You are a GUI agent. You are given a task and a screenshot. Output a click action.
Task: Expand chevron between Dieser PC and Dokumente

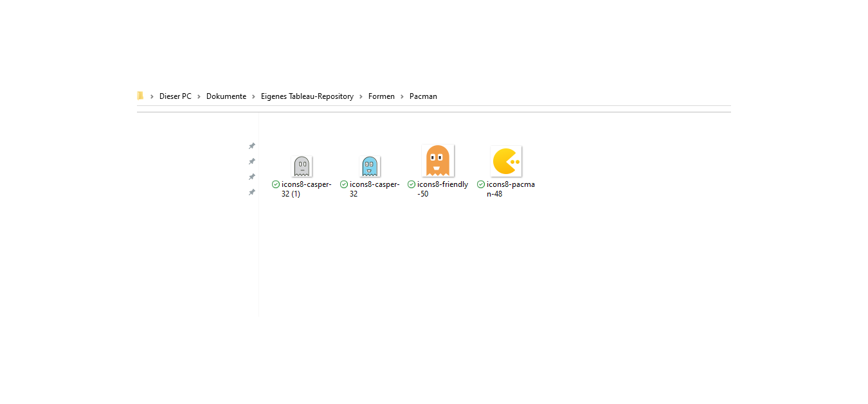point(199,96)
